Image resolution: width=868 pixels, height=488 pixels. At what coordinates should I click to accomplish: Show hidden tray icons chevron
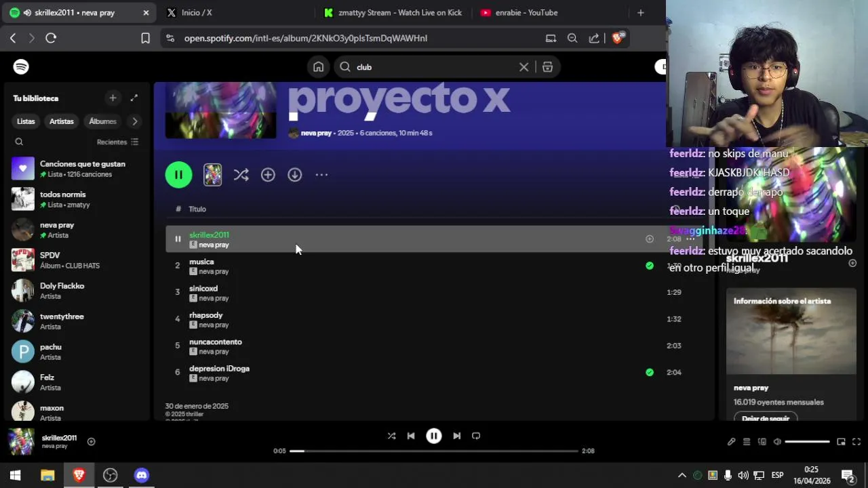pyautogui.click(x=682, y=475)
